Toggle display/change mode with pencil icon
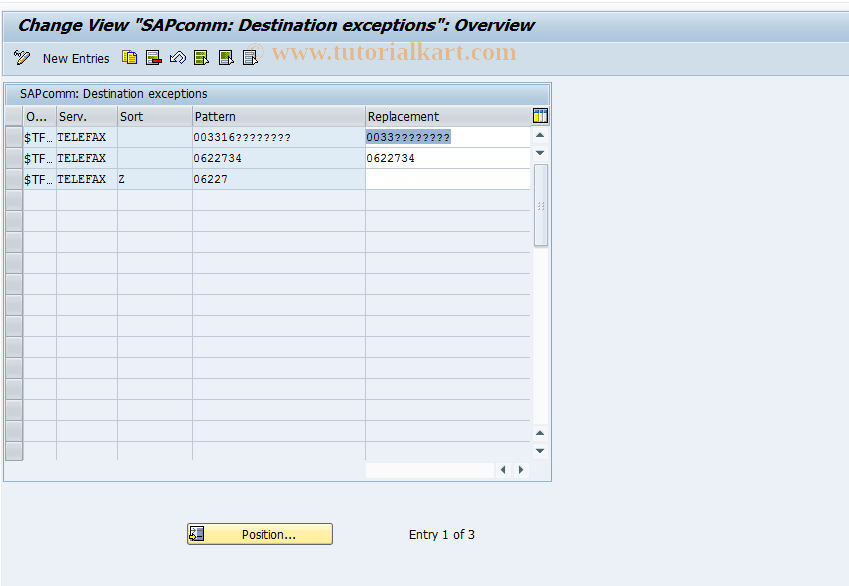The image size is (849, 586). click(x=21, y=57)
